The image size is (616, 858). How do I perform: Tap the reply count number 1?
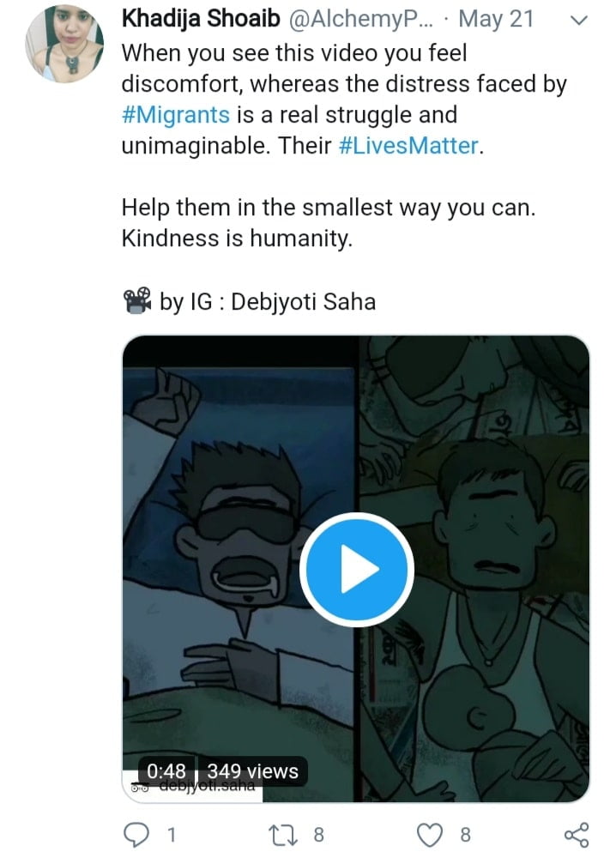coord(171,834)
